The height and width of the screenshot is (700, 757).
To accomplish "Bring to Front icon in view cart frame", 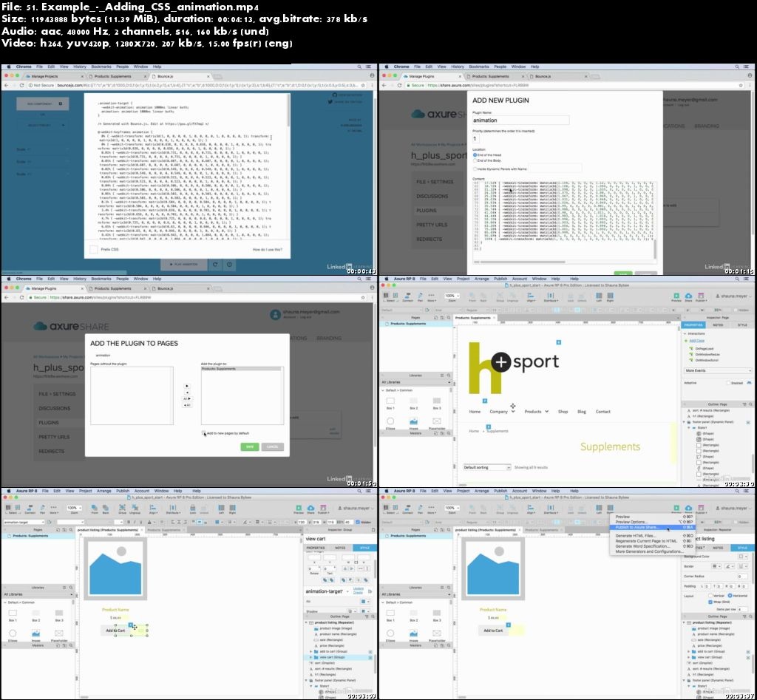I will (94, 509).
